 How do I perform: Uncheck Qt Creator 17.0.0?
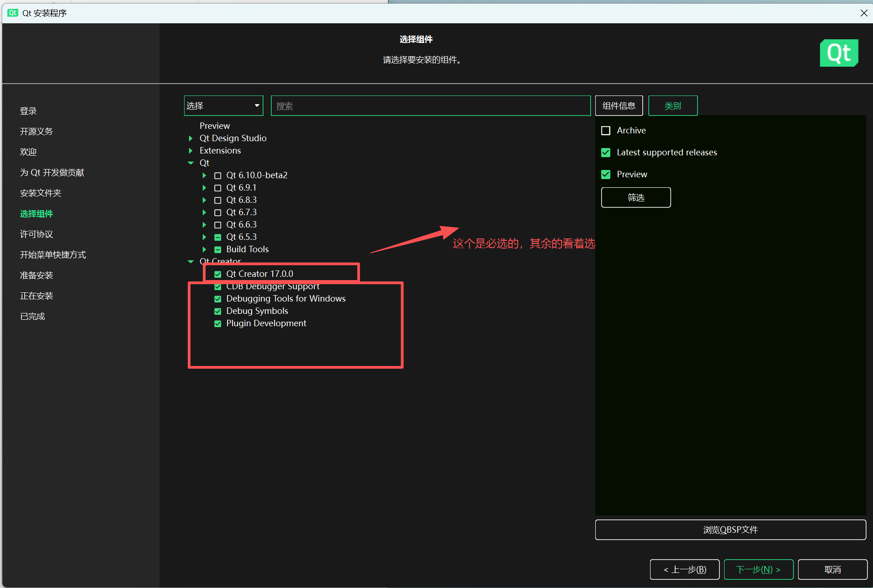coord(217,274)
